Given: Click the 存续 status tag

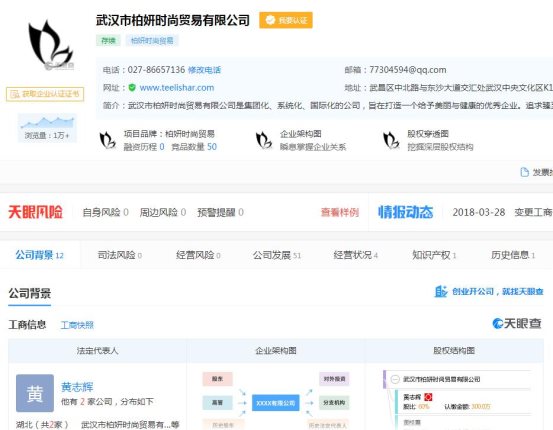Looking at the screenshot, I should tap(108, 41).
